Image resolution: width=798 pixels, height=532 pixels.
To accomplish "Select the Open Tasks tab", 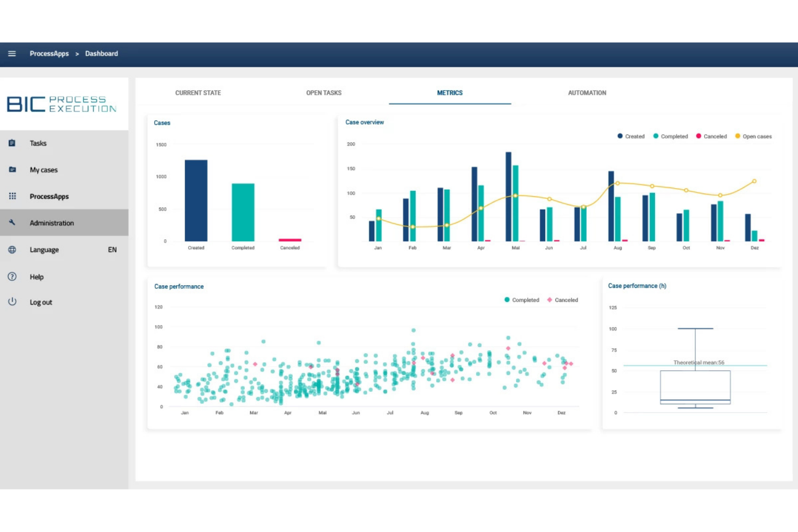I will click(x=324, y=93).
